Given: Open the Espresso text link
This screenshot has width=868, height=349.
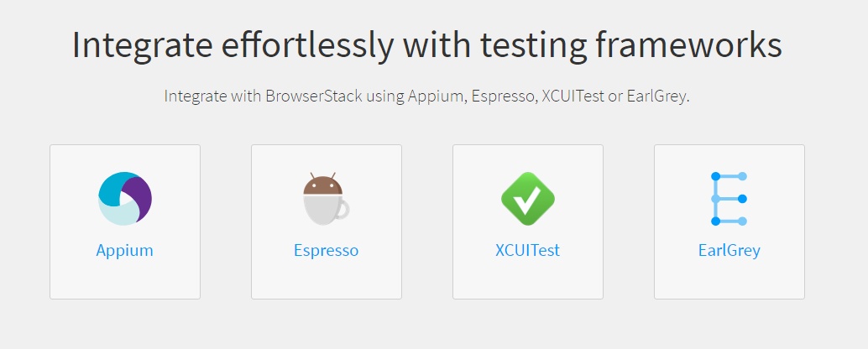Looking at the screenshot, I should 326,251.
